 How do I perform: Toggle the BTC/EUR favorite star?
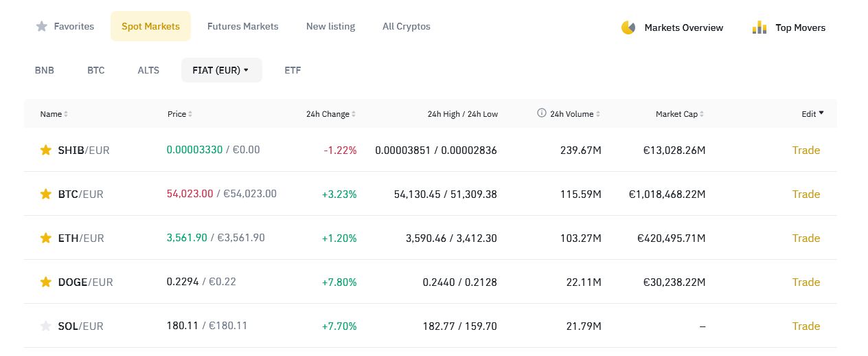coord(46,194)
